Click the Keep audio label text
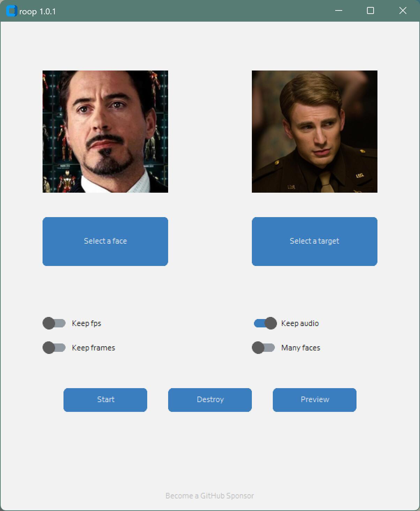The width and height of the screenshot is (420, 511). point(300,324)
